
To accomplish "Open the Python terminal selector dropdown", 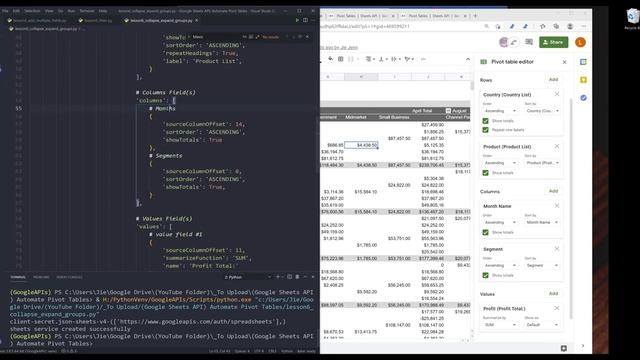I will 247,277.
